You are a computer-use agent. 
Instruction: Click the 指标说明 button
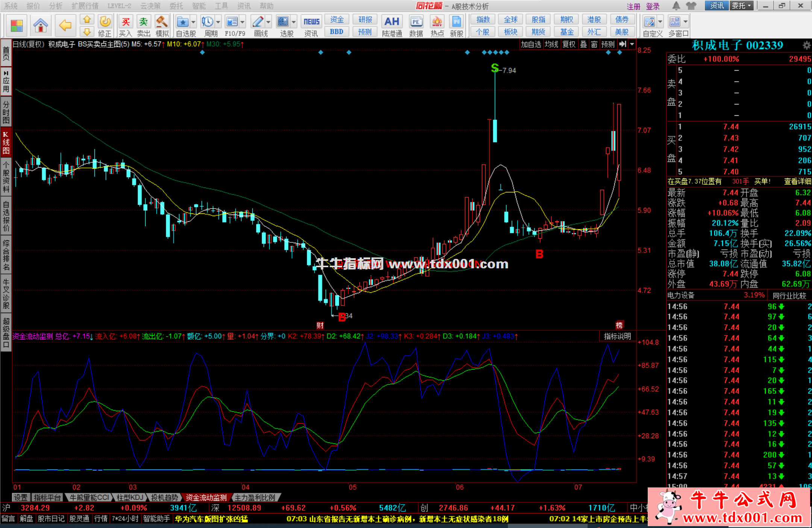(x=617, y=336)
